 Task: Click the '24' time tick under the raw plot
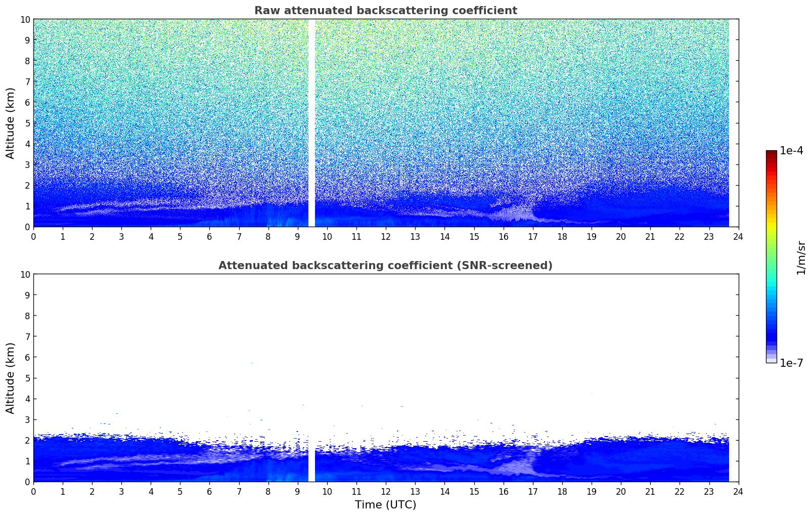tap(739, 236)
